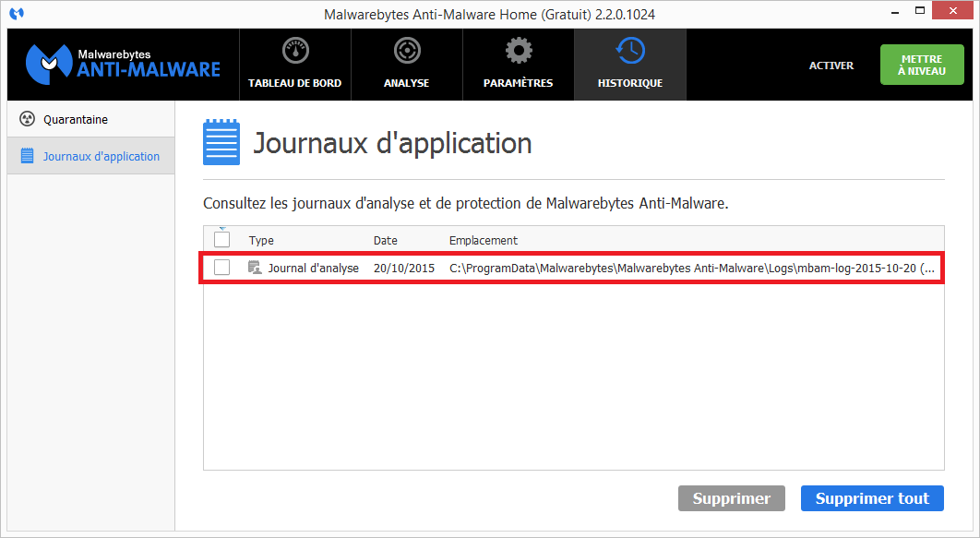
Task: Check the Journal d'analyse log checkbox
Action: click(x=221, y=268)
